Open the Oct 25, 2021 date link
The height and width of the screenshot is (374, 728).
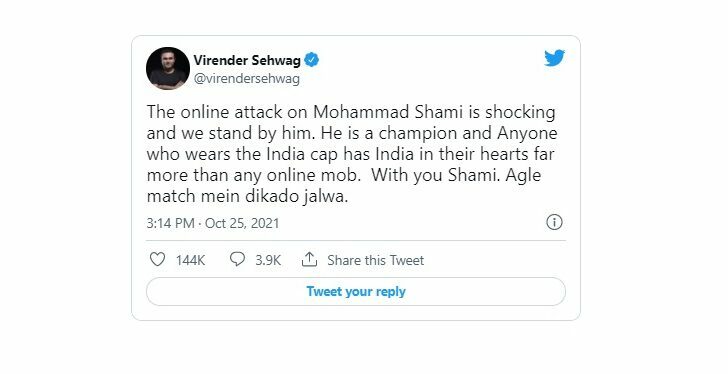(242, 223)
